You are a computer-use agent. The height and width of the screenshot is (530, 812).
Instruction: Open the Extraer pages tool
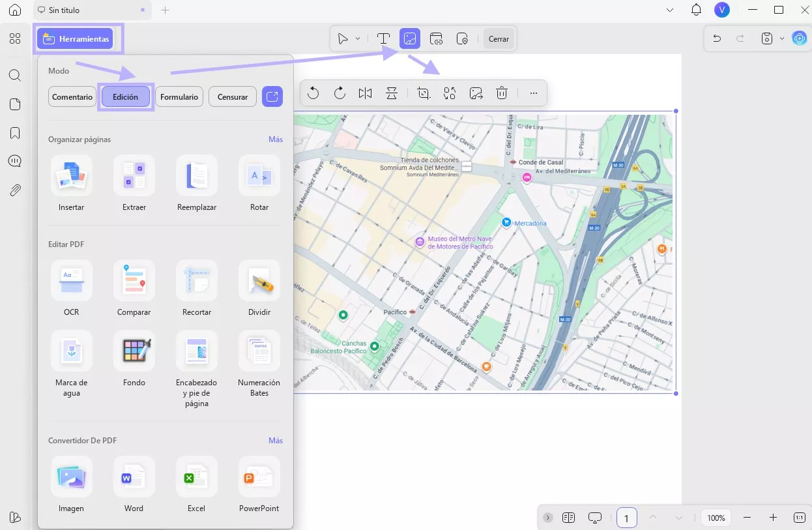134,184
